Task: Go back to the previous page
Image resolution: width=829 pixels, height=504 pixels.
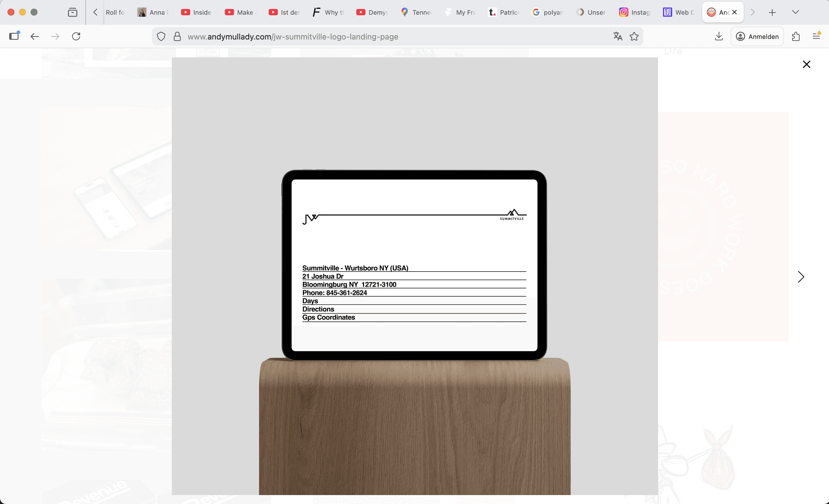Action: click(35, 36)
